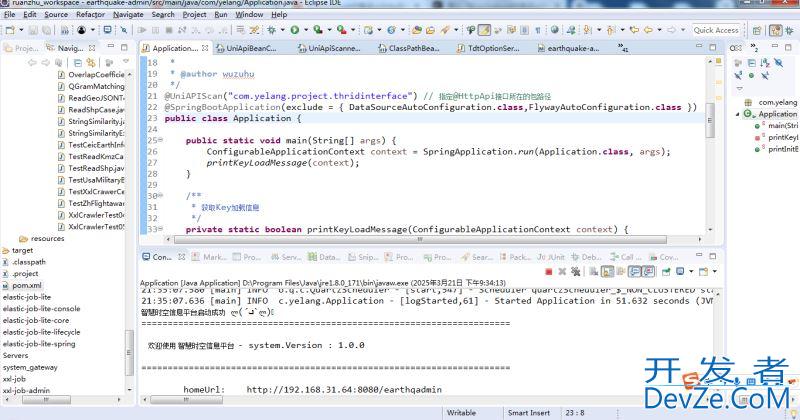
Task: Toggle Show Console on standard output change
Action: tap(635, 271)
